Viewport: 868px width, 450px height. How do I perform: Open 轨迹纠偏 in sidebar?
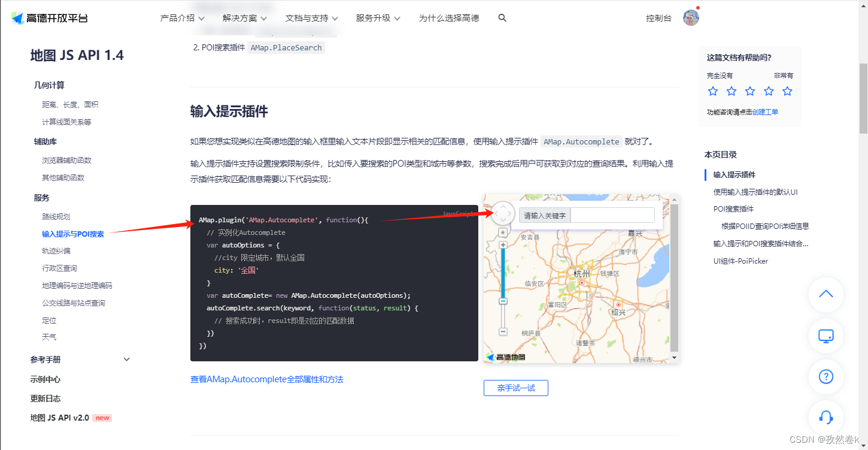coord(56,250)
